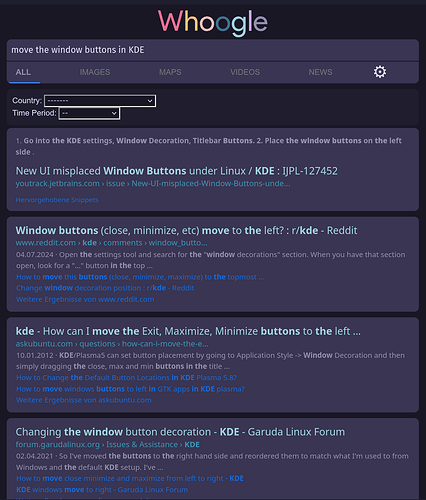Viewport: 426px width, 500px height.
Task: Open settings via the gear icon
Action: [380, 72]
